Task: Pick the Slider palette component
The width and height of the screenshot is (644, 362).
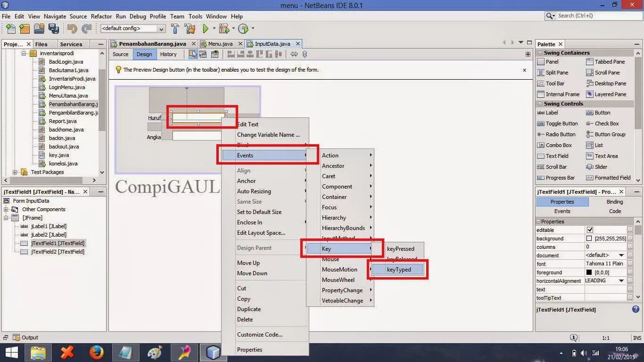Action: pos(597,167)
